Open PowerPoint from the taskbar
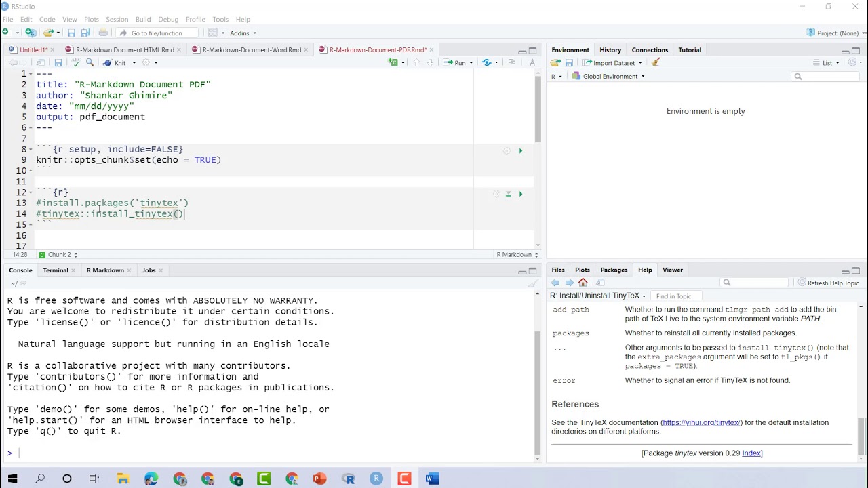 (319, 479)
